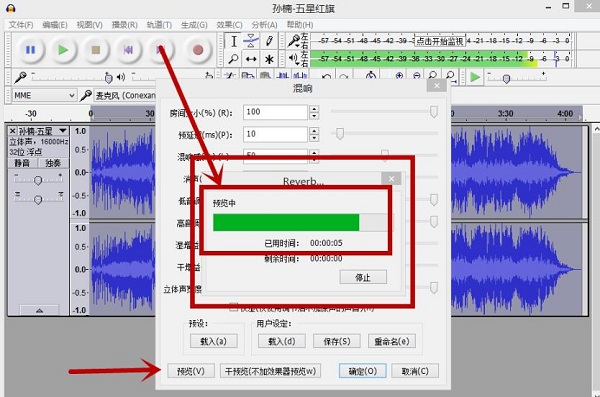The image size is (600, 397).
Task: Open the 效果(C) menu
Action: tap(229, 25)
